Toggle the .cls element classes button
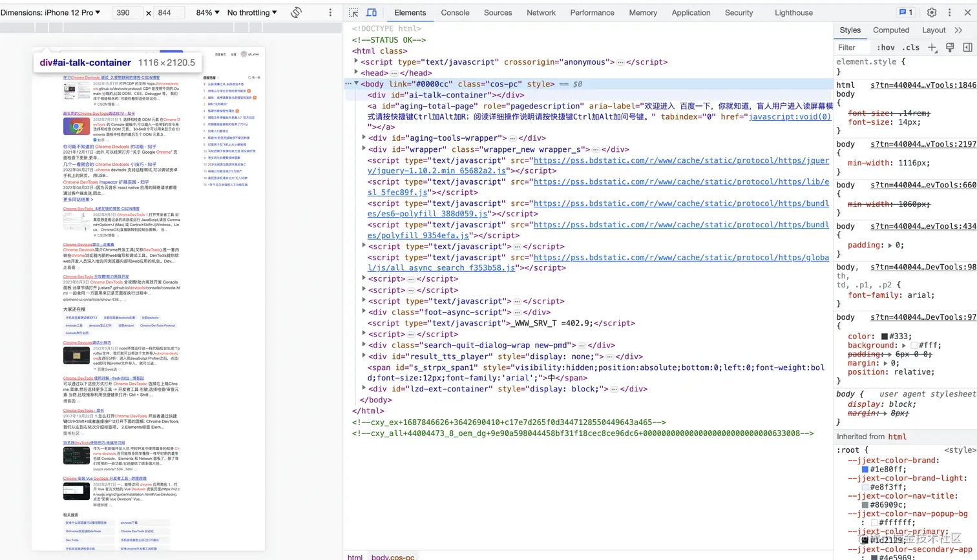Screen dimensions: 977x560 point(911,47)
